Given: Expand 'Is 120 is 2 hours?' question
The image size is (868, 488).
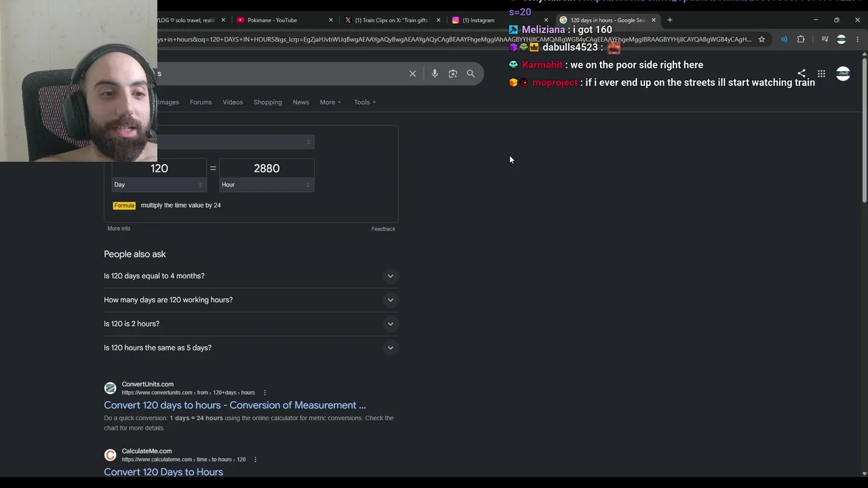Looking at the screenshot, I should [251, 324].
